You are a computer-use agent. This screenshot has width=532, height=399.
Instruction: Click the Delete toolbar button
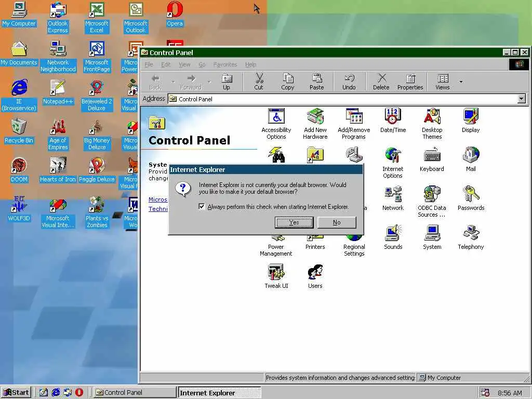coord(381,82)
